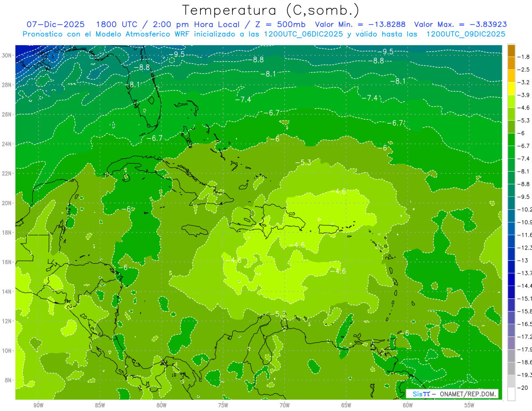532x411 pixels.
Task: Click the '-12.3' label on color scale
Action: [x=525, y=247]
